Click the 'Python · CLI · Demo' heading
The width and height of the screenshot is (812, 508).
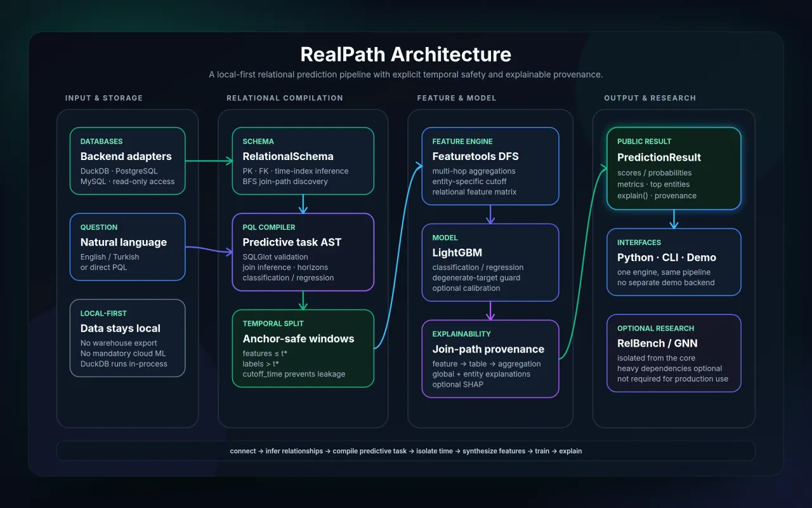pyautogui.click(x=667, y=257)
